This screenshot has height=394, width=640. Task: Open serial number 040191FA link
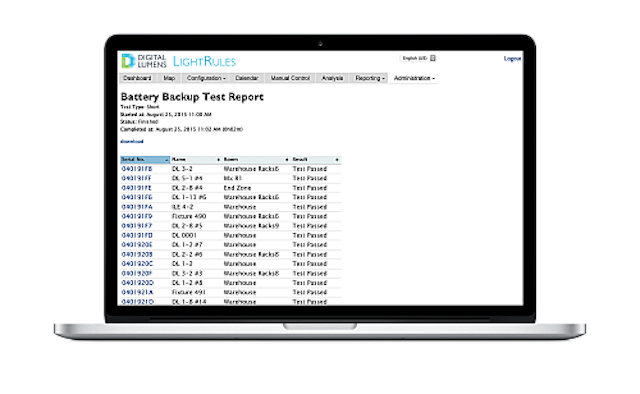(137, 207)
